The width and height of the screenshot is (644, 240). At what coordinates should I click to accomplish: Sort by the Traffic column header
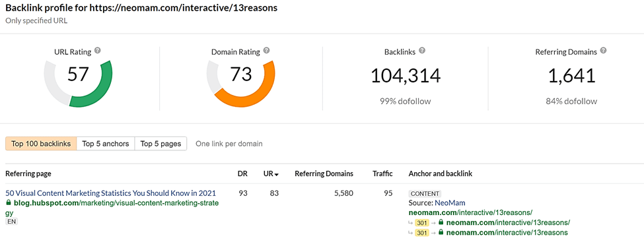382,173
